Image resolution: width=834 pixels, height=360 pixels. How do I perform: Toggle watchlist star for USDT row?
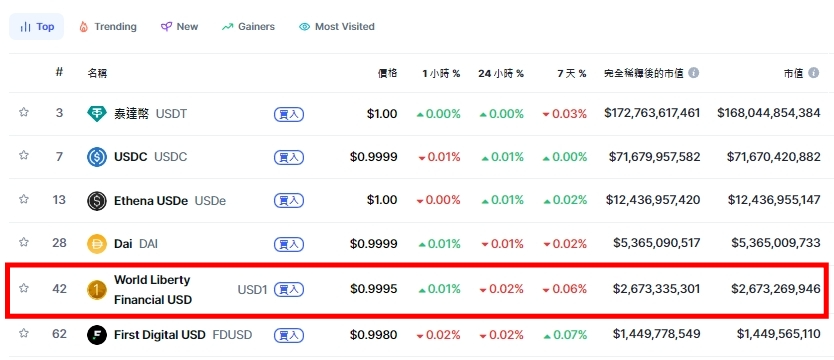23,112
